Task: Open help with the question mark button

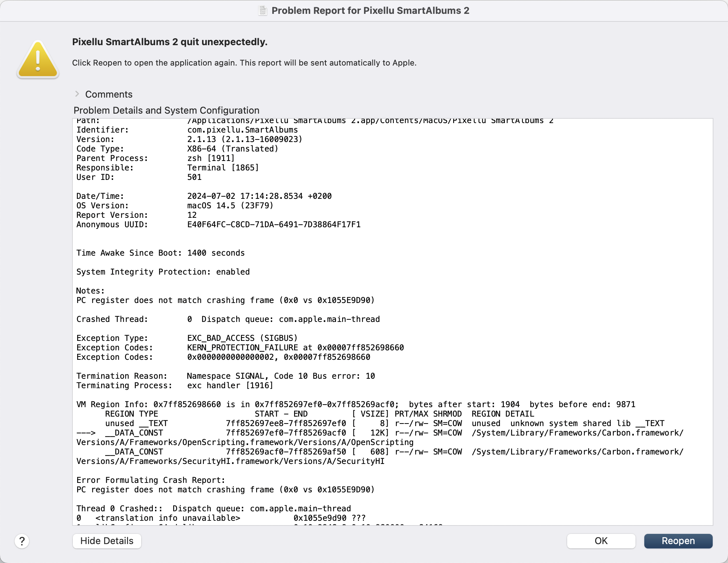Action: click(22, 541)
